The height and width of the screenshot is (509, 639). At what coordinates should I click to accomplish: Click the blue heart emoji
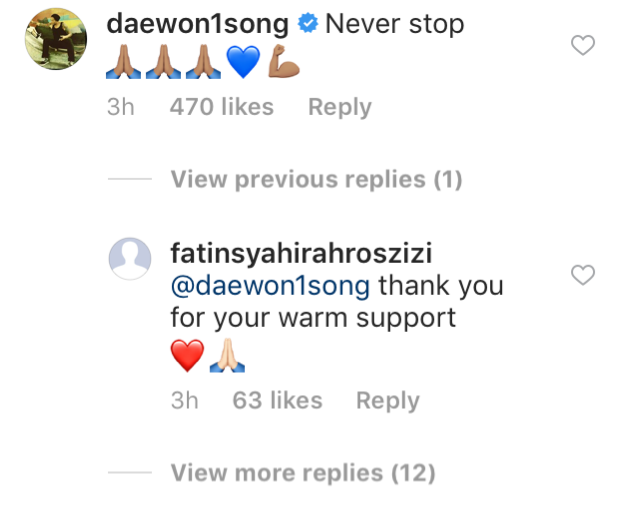[243, 62]
